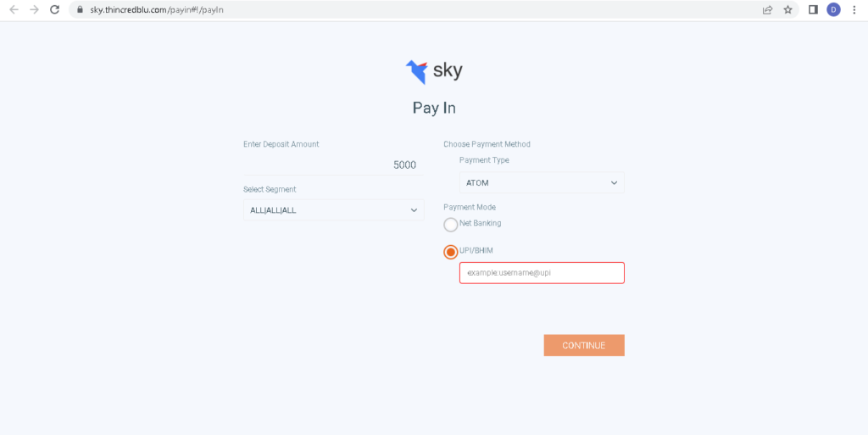
Task: Open the Select Segment dropdown
Action: 334,210
